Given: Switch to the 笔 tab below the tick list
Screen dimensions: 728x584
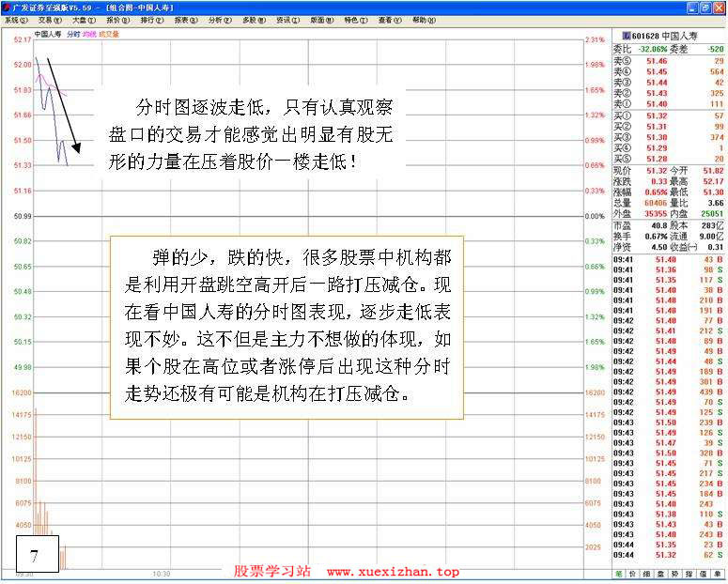Looking at the screenshot, I should 619,575.
